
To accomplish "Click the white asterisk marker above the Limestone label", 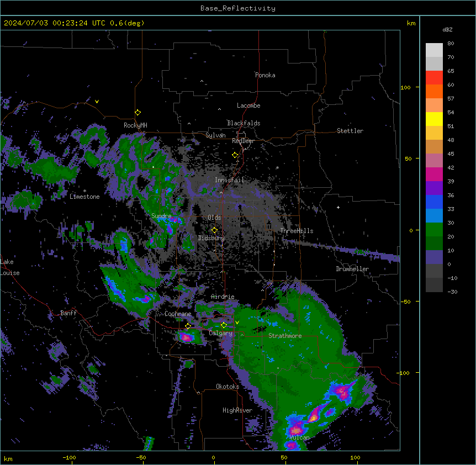I will (x=84, y=191).
